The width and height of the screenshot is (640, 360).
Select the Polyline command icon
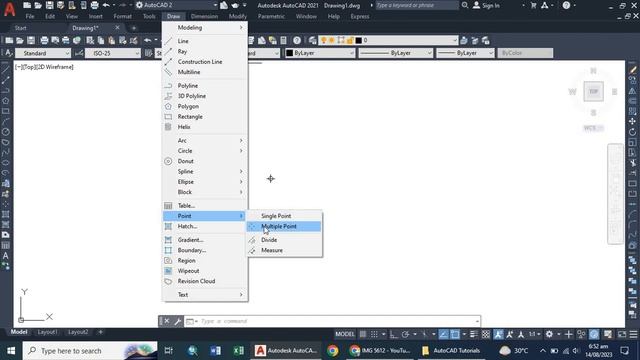coord(168,86)
